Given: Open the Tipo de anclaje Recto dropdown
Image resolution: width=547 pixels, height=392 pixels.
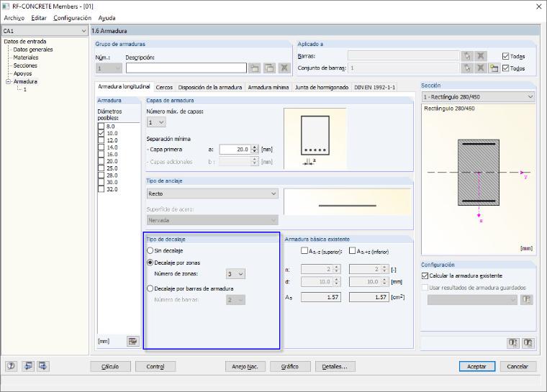Looking at the screenshot, I should tap(212, 193).
